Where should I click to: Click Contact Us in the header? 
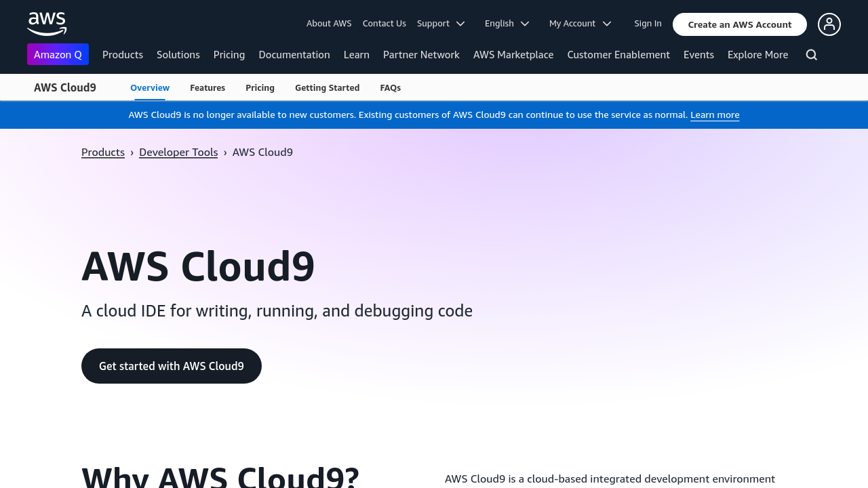[x=384, y=24]
